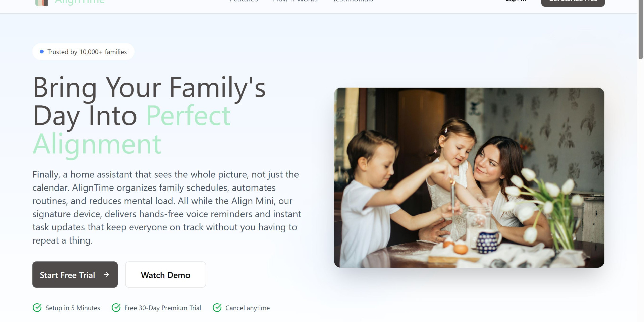
Task: Open the Features nav link
Action: 244,1
